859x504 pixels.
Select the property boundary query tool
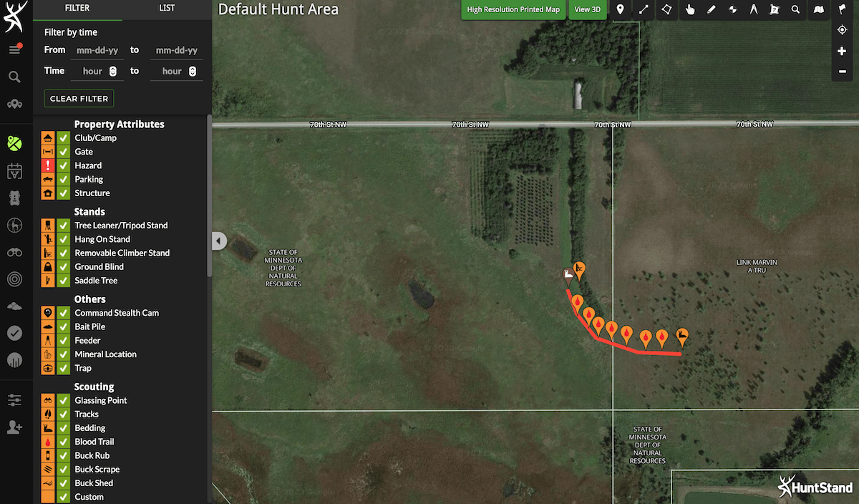click(775, 10)
